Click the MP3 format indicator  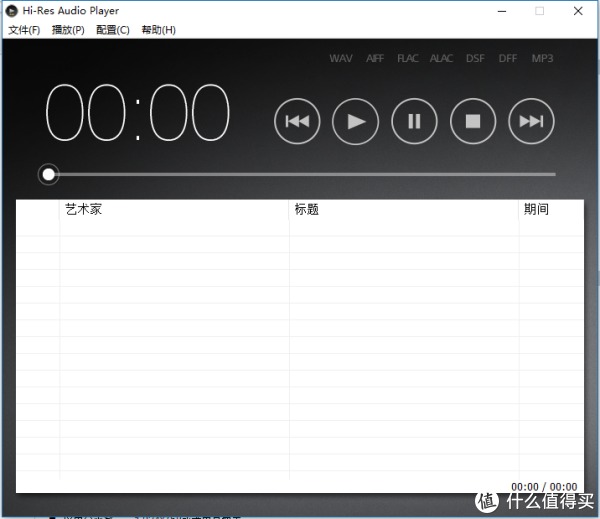click(542, 58)
